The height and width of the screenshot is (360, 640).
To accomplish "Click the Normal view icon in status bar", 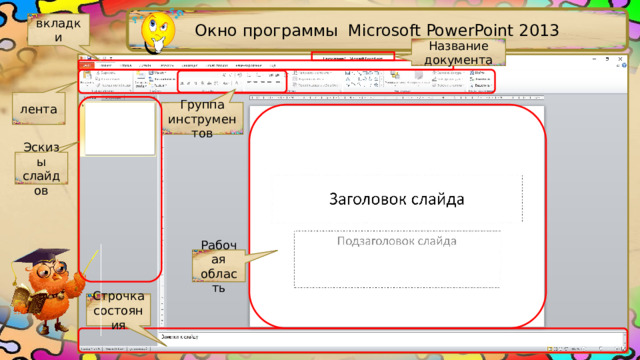I will click(x=550, y=349).
